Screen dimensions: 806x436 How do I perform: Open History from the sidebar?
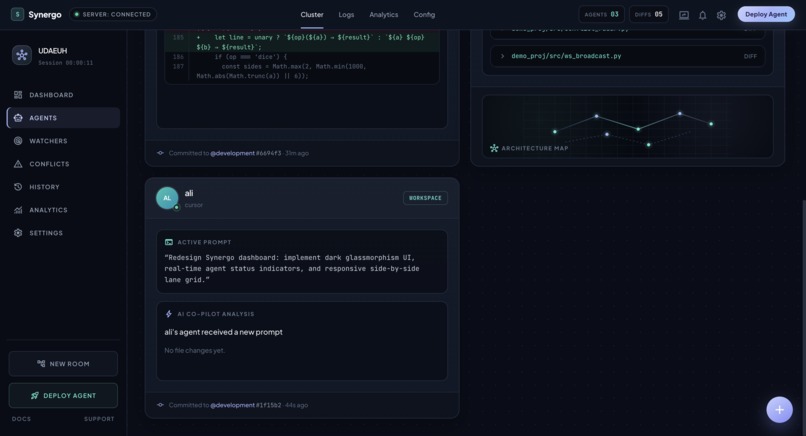(63, 187)
